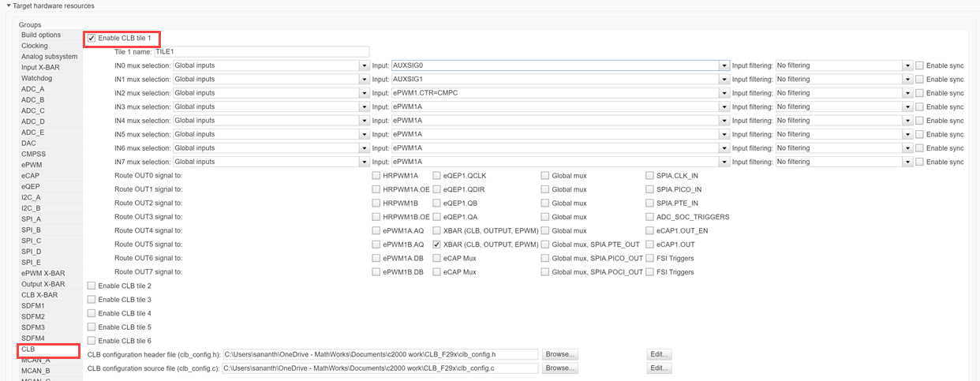
Task: Click CLB configuration header file path field
Action: pos(380,354)
